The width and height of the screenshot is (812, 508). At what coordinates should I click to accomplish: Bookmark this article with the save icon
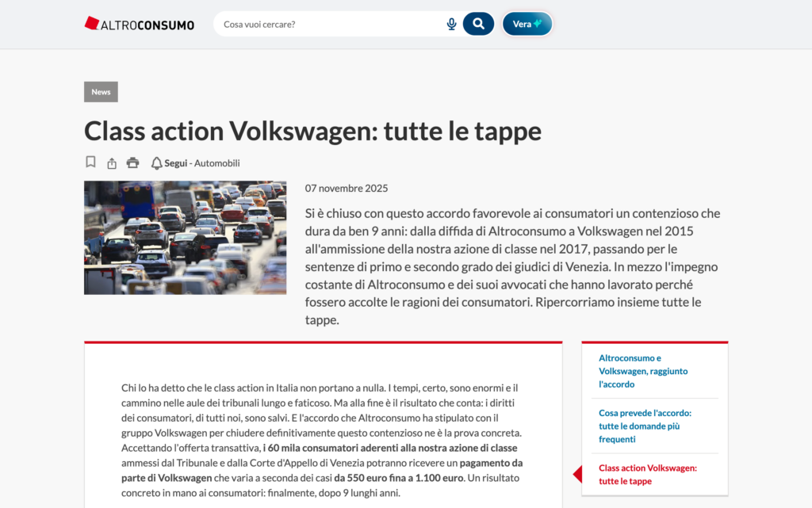90,162
